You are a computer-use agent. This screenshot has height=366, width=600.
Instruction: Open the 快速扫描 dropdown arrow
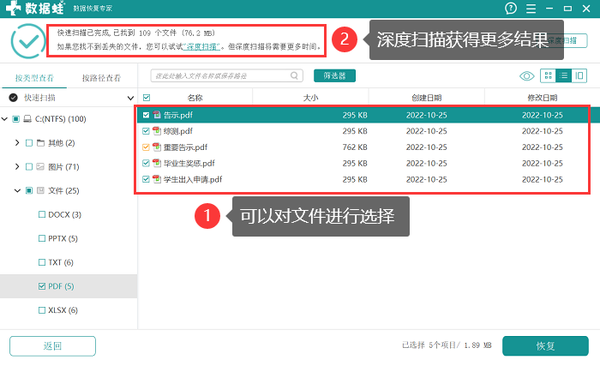point(130,98)
